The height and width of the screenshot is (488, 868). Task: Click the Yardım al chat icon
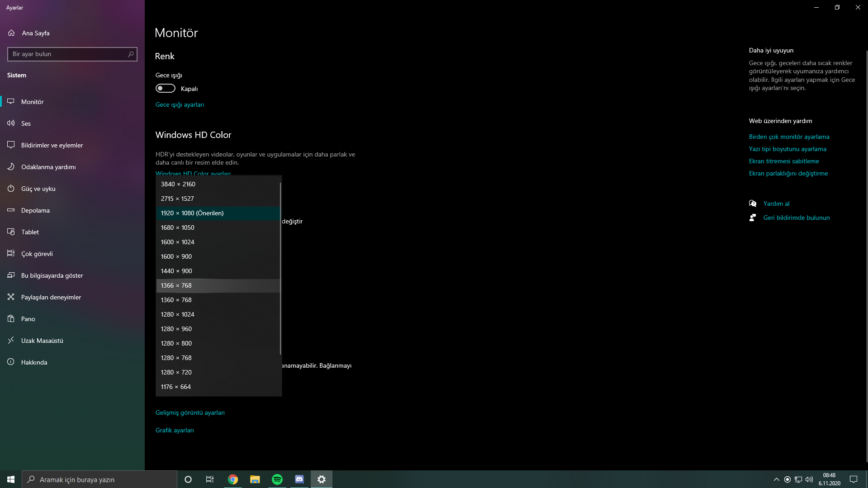(753, 204)
